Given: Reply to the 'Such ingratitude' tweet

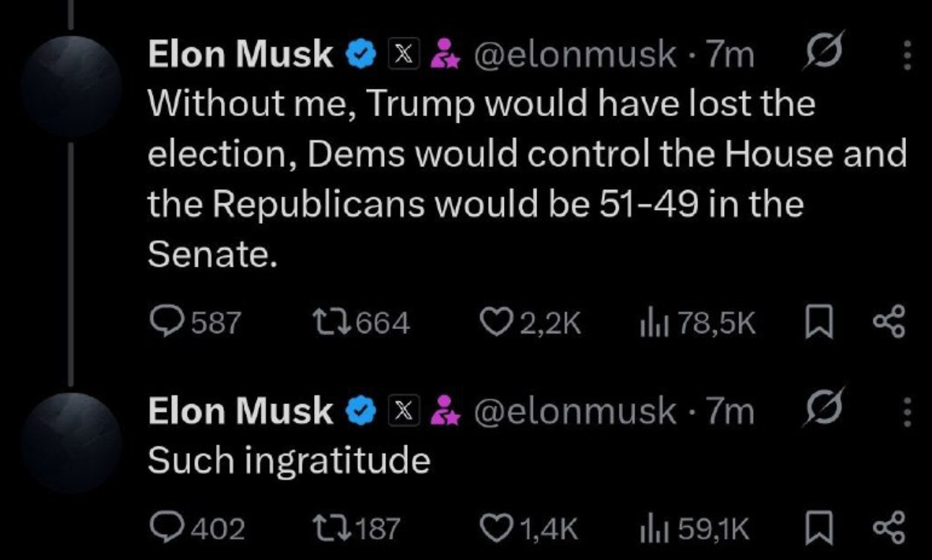Looking at the screenshot, I should 166,529.
